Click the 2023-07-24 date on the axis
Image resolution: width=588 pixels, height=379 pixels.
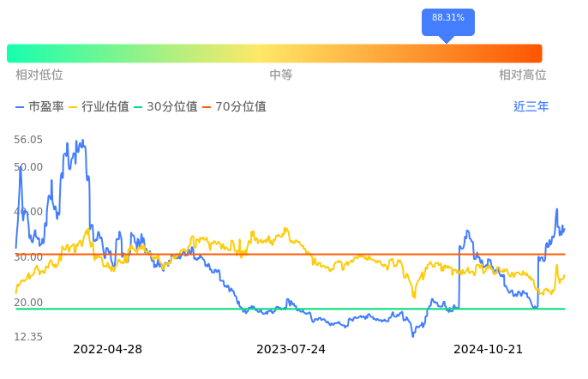[291, 349]
